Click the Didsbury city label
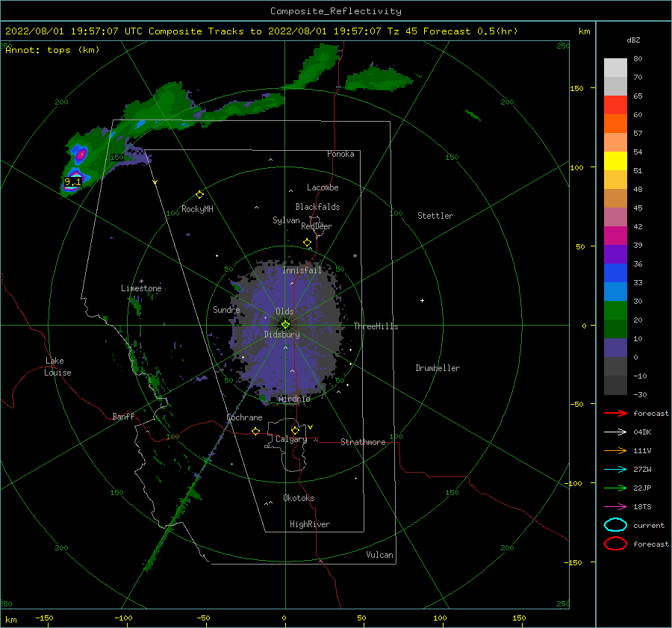This screenshot has height=628, width=672. (281, 335)
